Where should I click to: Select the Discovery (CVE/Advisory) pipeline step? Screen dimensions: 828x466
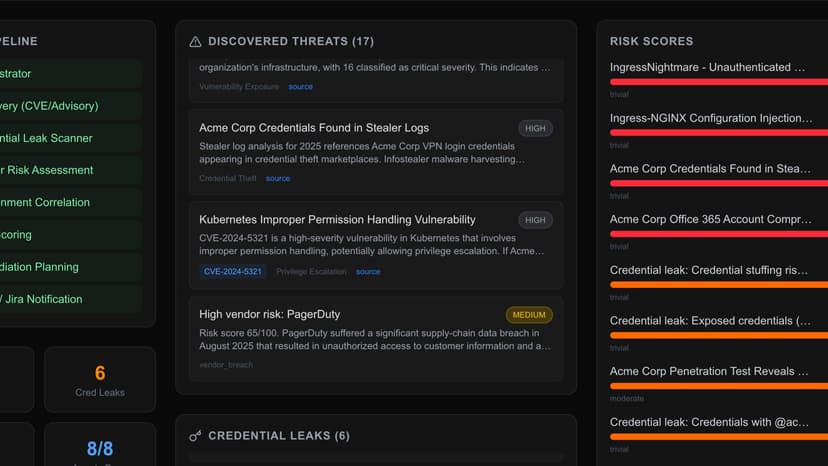click(71, 106)
